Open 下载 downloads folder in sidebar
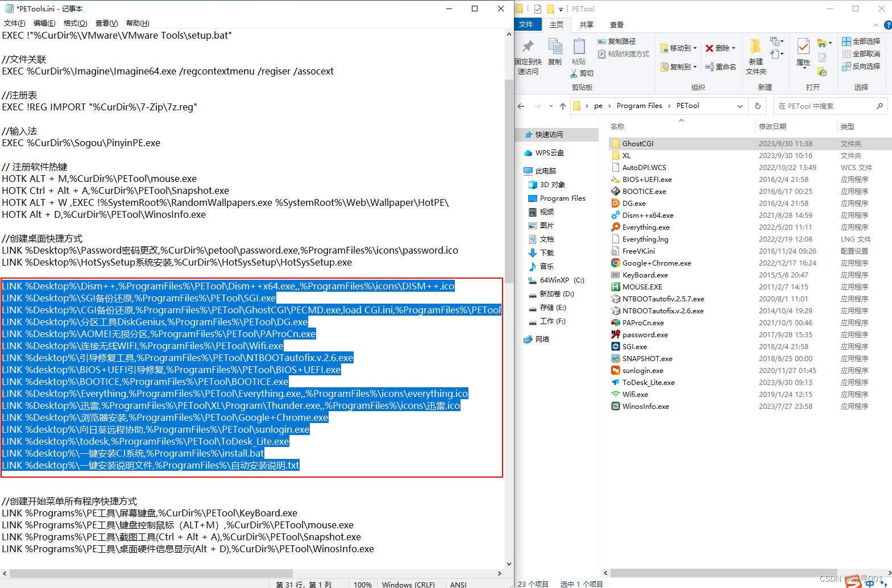 click(541, 253)
